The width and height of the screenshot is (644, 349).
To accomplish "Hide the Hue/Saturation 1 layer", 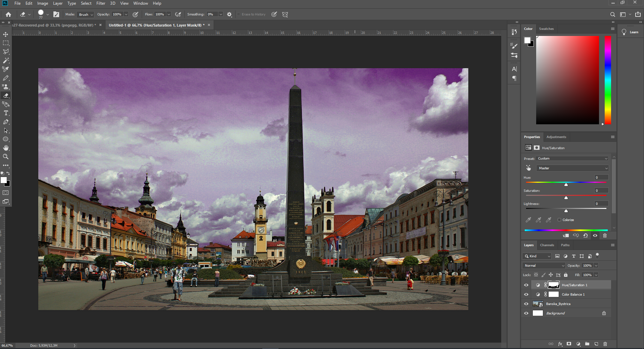I will (526, 285).
